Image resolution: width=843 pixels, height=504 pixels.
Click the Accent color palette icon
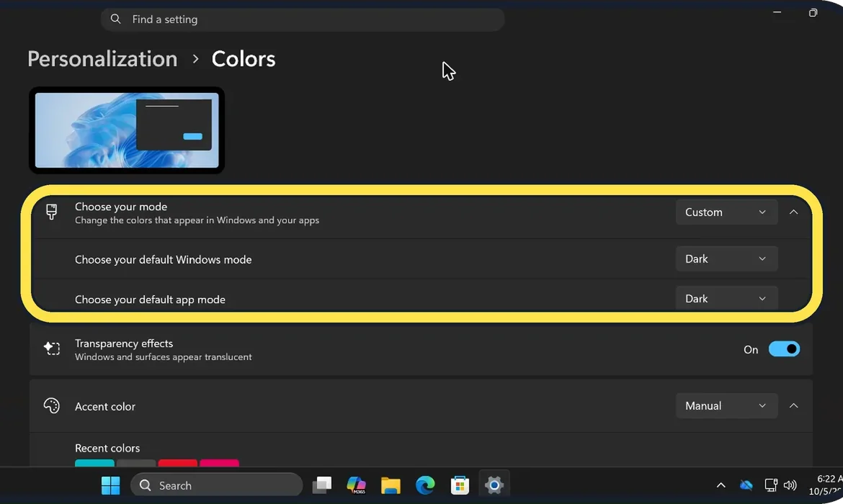[52, 405]
